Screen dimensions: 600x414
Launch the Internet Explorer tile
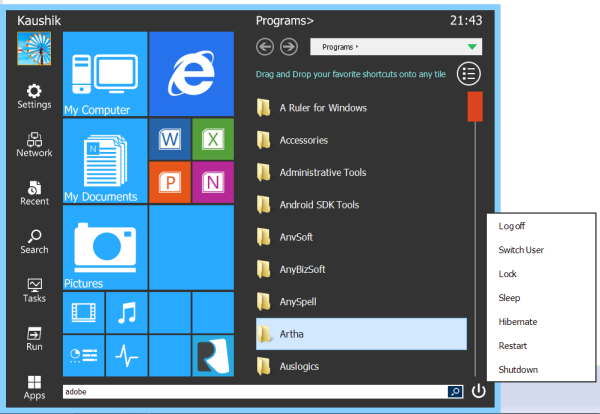point(191,74)
